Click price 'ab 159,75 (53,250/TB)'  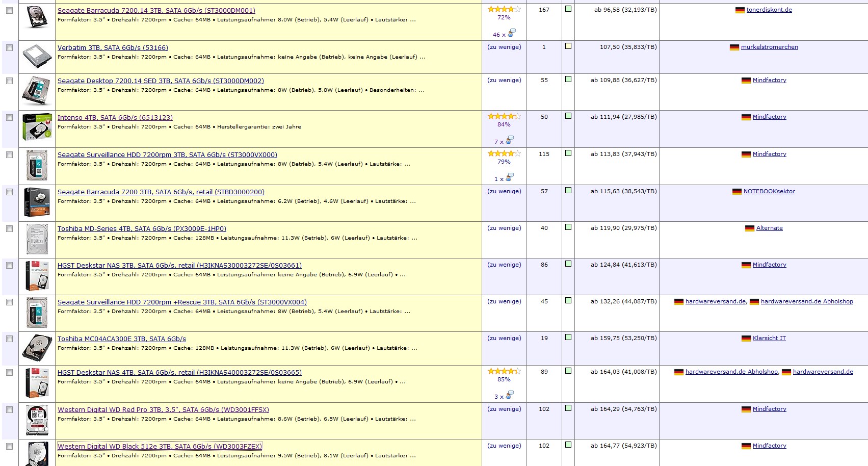click(624, 339)
